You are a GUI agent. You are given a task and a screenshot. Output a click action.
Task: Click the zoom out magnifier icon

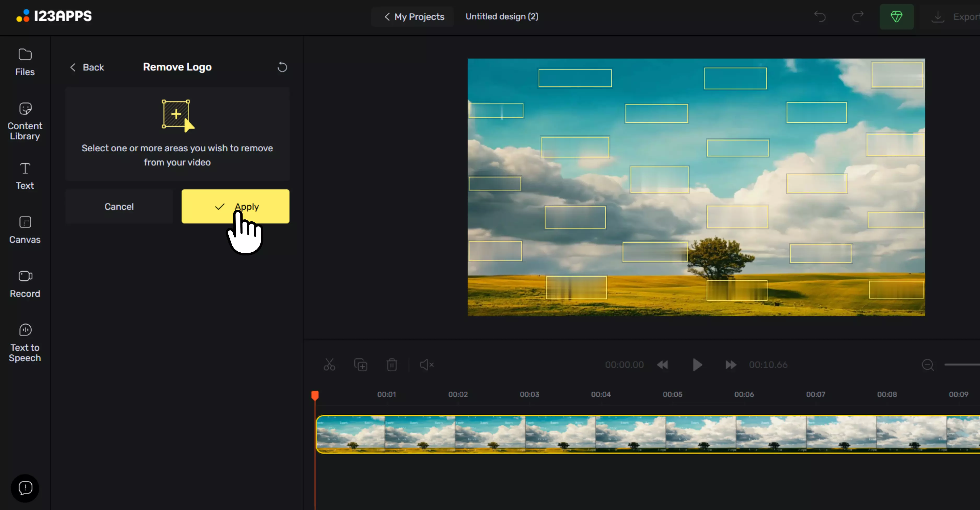click(x=927, y=365)
